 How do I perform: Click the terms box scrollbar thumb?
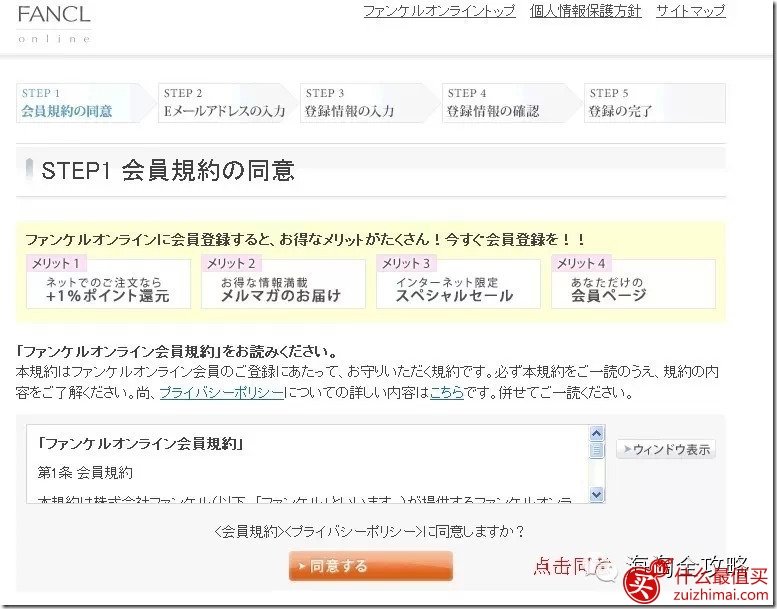click(597, 450)
